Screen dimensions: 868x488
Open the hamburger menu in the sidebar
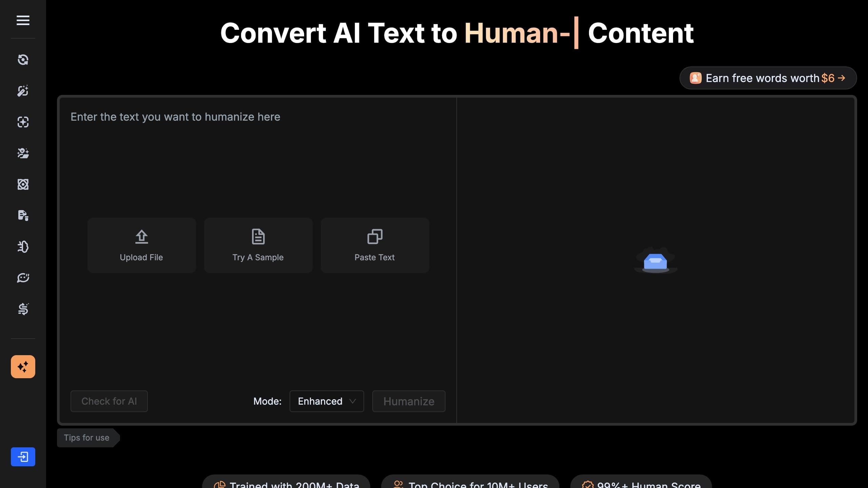(23, 20)
